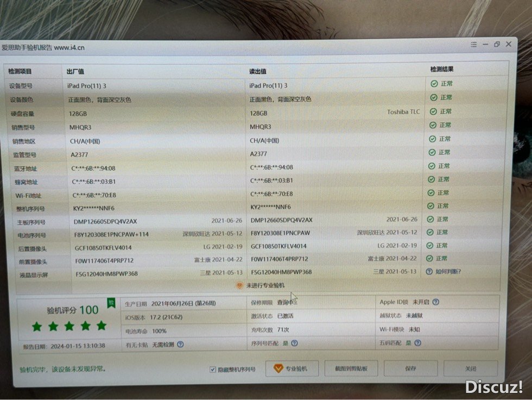The image size is (532, 400).
Task: Click the green check icon in 电池序列号 row
Action: pyautogui.click(x=430, y=232)
